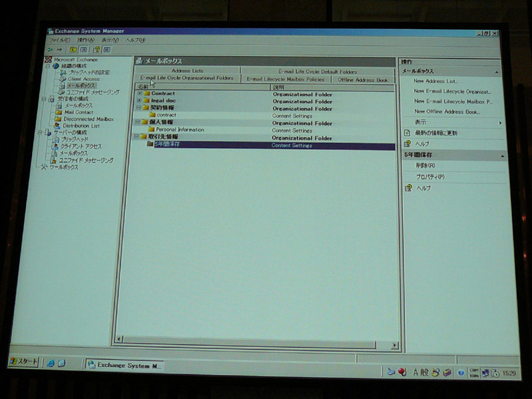
Task: Click the help question mark toolbar icon
Action: point(96,50)
